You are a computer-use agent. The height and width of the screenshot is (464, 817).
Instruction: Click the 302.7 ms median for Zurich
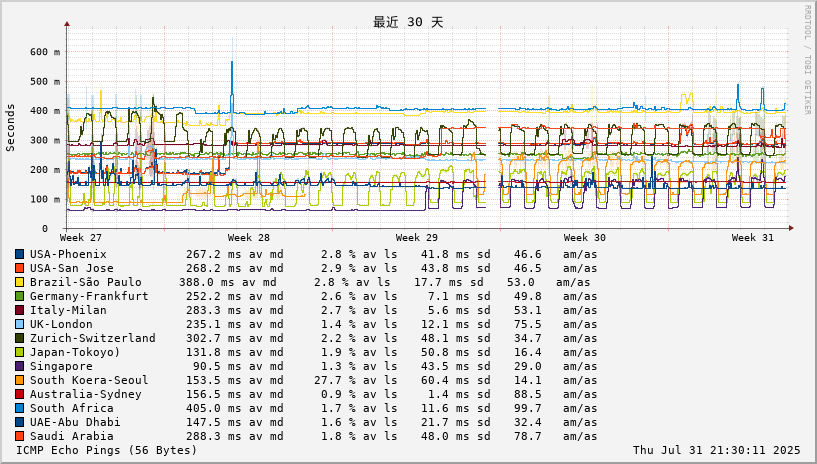[x=214, y=338]
